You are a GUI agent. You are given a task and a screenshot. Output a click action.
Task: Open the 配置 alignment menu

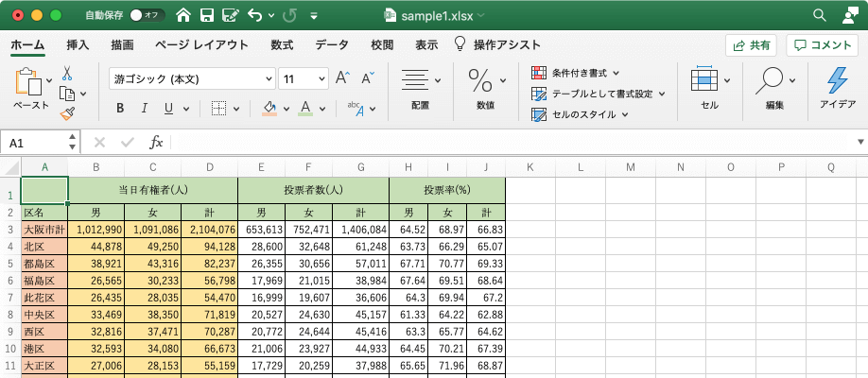421,88
